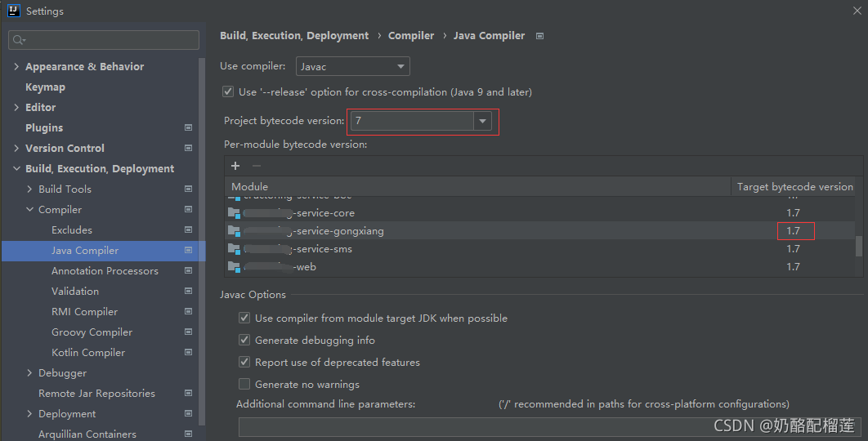Image resolution: width=868 pixels, height=441 pixels.
Task: Click Compiler breadcrumb link
Action: (411, 35)
